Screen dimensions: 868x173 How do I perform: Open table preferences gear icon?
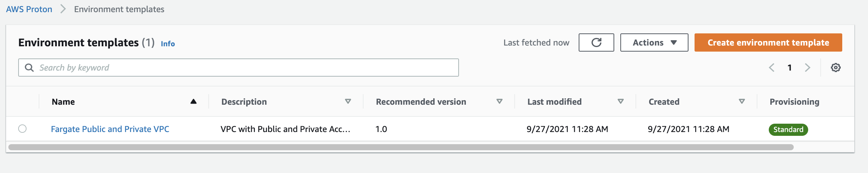point(835,68)
